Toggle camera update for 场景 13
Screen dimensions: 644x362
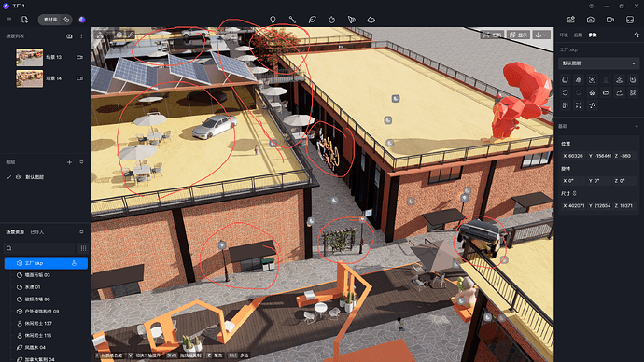click(79, 57)
